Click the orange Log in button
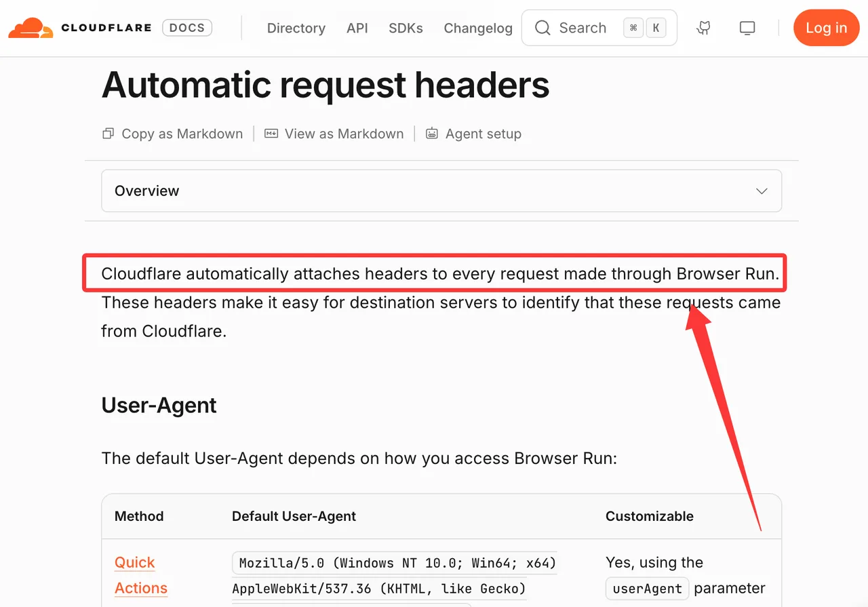 [826, 28]
